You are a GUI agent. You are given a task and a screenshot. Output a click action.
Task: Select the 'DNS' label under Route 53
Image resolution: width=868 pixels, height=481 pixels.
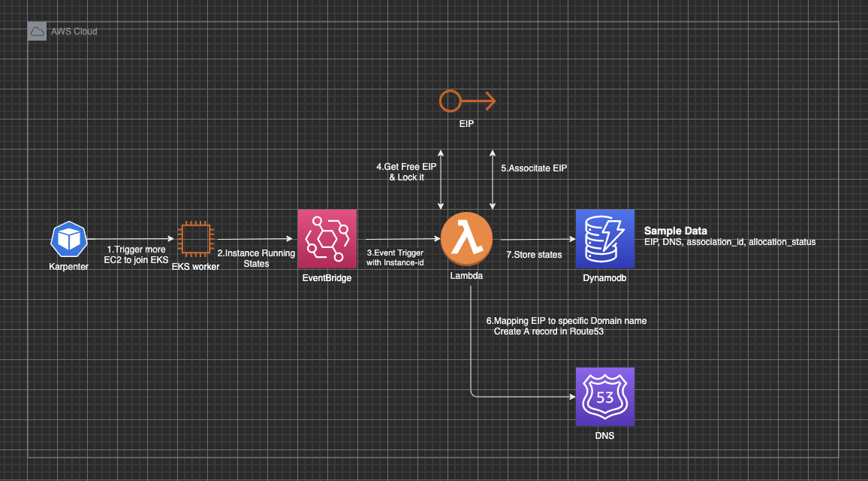[604, 436]
